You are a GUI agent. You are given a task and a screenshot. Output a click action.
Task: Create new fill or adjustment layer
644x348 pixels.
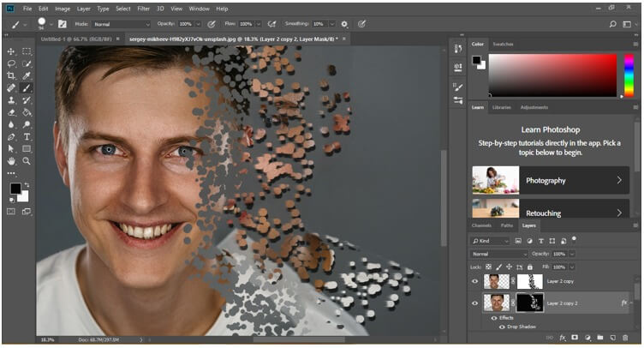(587, 338)
